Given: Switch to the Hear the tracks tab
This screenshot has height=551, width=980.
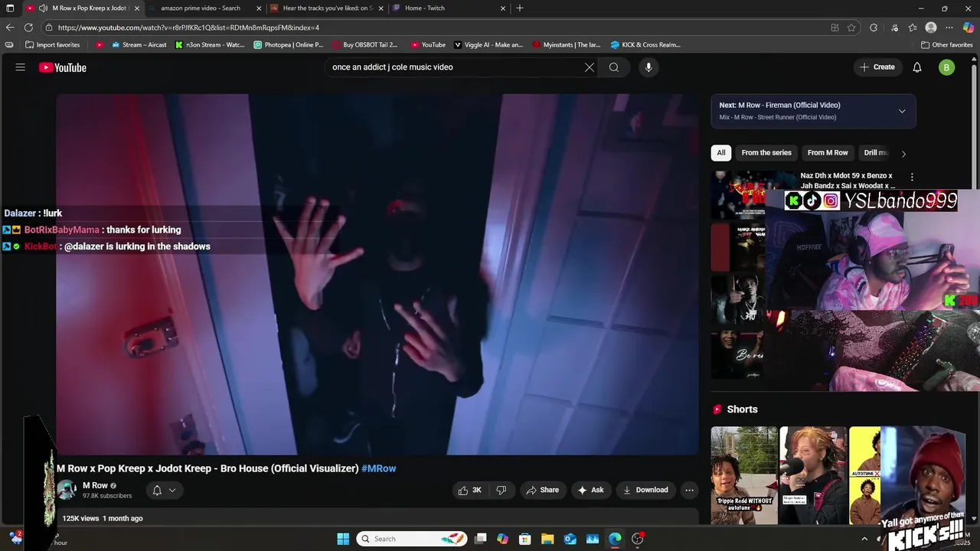Looking at the screenshot, I should pos(327,8).
